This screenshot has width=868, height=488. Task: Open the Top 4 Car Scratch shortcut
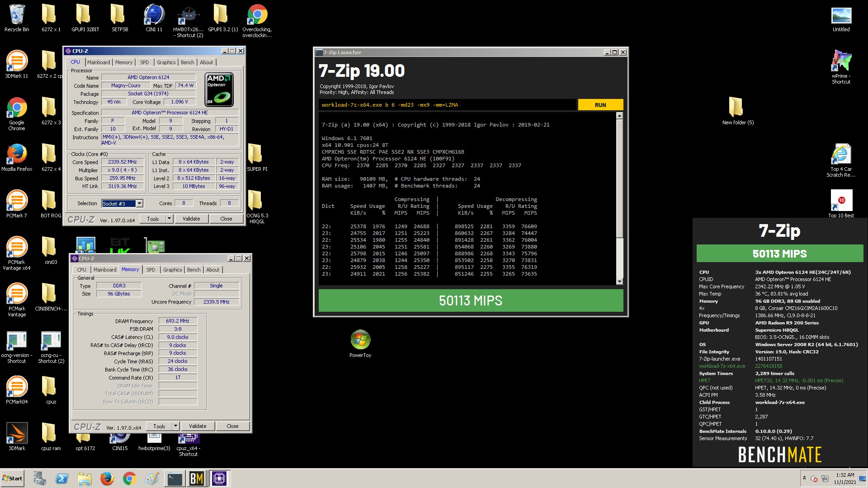(x=841, y=160)
